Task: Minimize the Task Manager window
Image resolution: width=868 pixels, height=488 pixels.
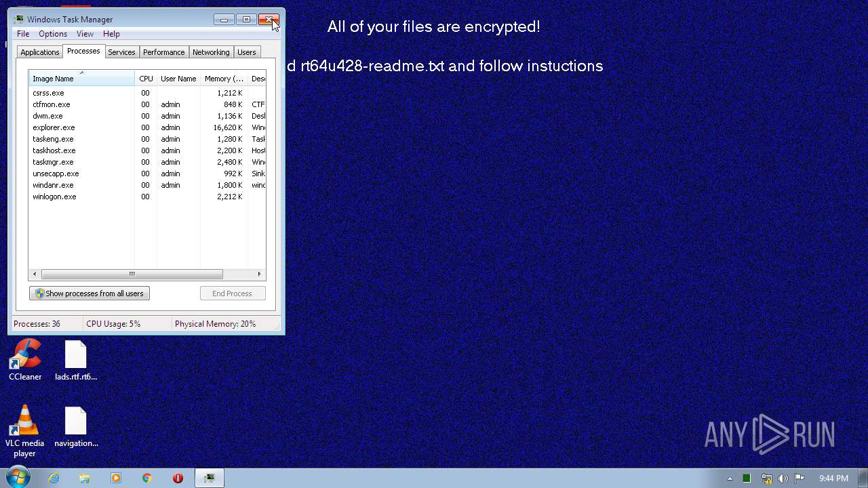Action: (224, 19)
